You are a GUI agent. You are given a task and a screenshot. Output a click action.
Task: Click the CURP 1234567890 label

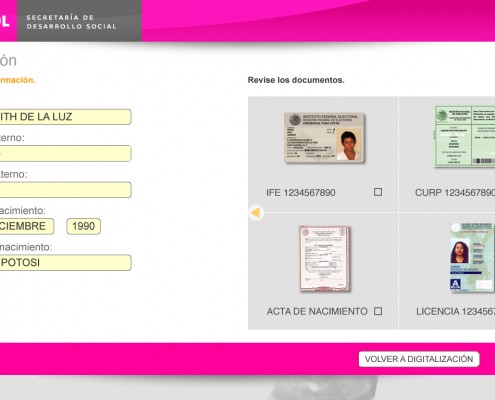pyautogui.click(x=455, y=192)
